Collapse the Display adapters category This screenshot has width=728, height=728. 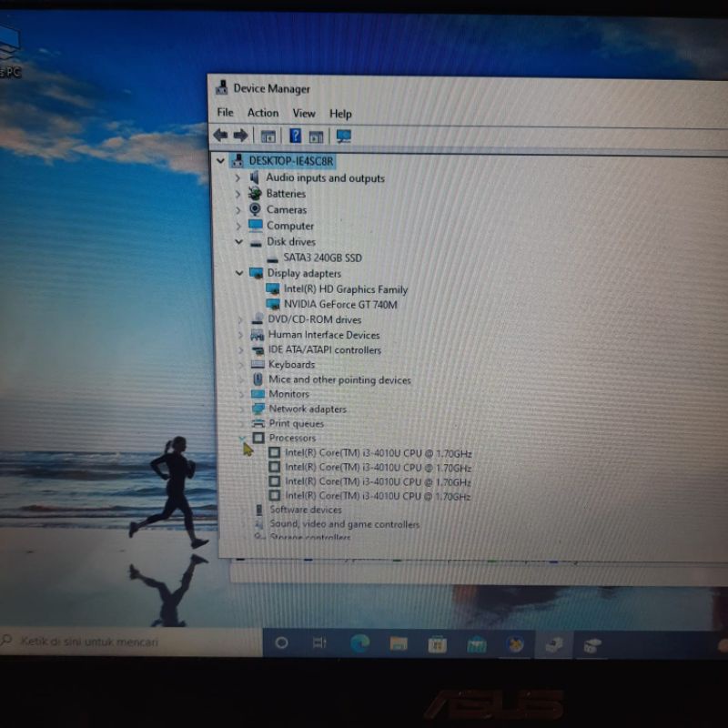[239, 273]
